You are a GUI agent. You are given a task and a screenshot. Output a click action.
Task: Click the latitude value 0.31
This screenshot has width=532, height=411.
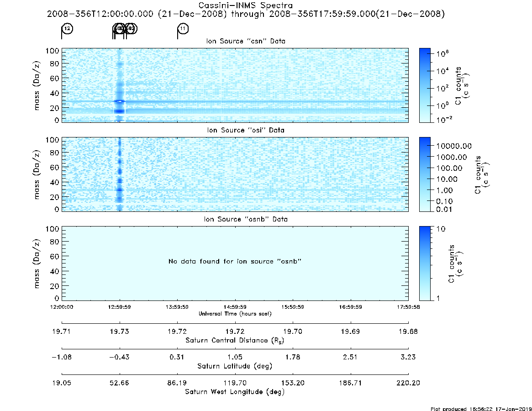click(x=177, y=357)
